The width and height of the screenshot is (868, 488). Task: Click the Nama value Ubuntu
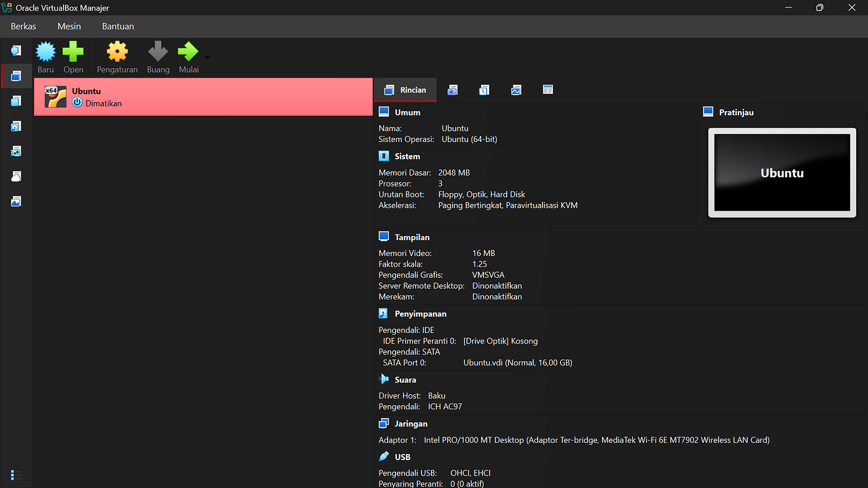pyautogui.click(x=455, y=128)
